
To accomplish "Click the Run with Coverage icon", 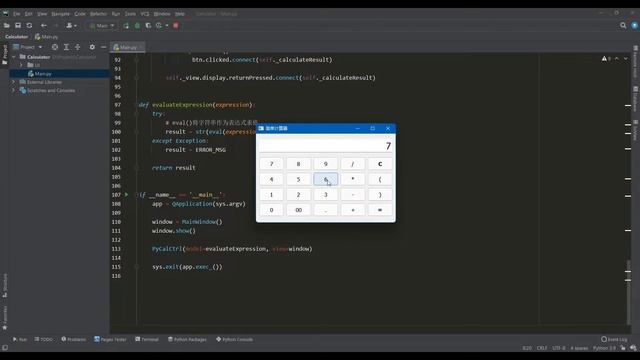I will coord(148,26).
